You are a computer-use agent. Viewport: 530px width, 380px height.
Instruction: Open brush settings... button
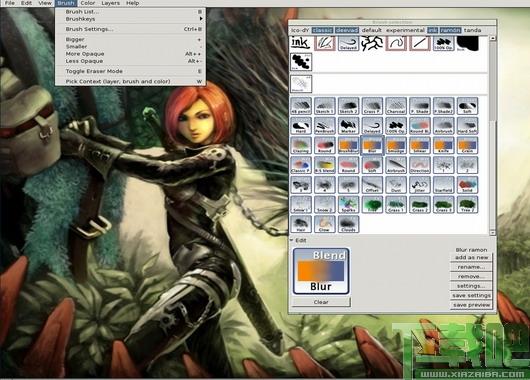point(472,286)
